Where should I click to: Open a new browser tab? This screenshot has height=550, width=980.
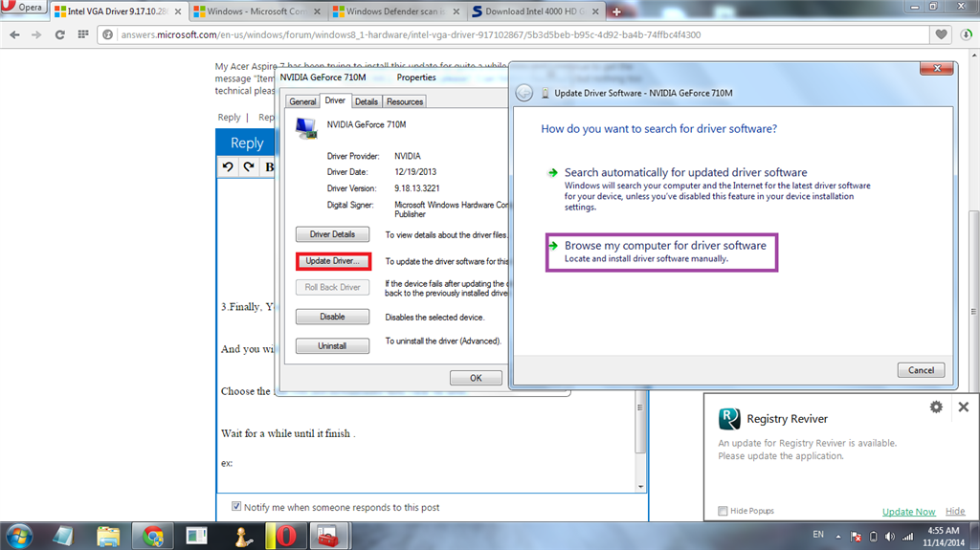[616, 11]
